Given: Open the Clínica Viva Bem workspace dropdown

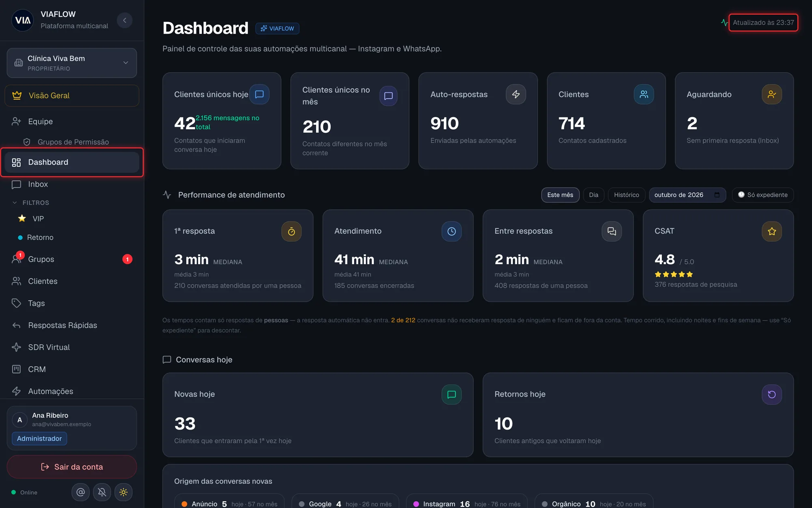Looking at the screenshot, I should (x=72, y=63).
